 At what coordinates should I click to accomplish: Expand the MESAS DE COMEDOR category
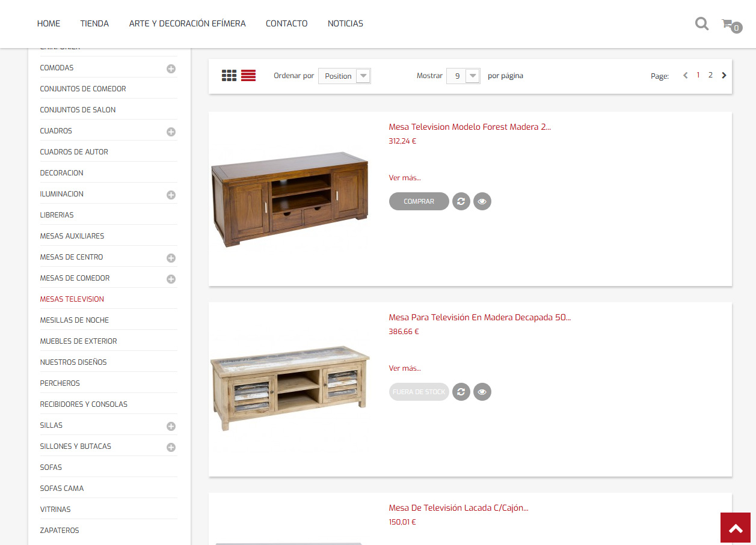click(171, 279)
